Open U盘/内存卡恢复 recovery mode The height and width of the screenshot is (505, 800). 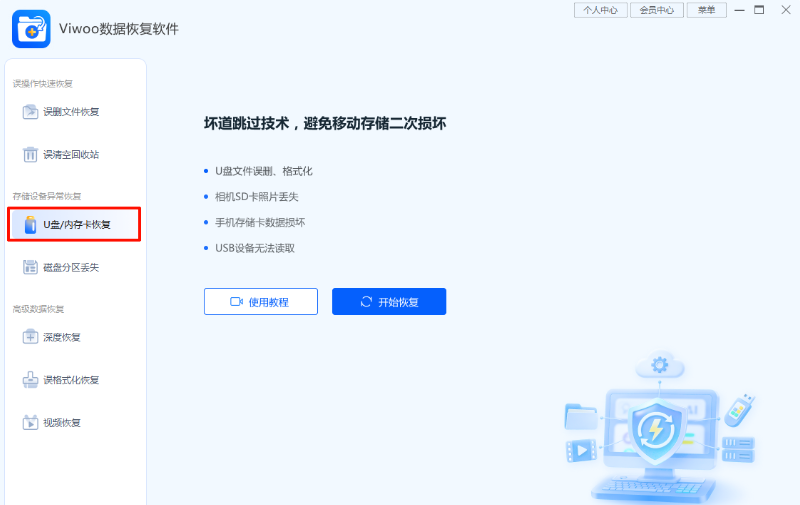click(74, 224)
